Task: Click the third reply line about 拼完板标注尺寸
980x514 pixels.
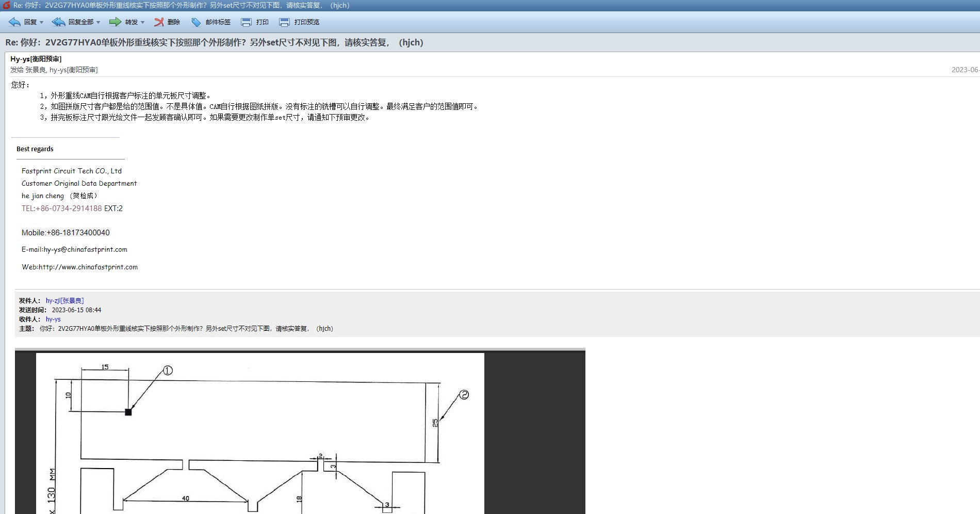Action: pos(205,117)
